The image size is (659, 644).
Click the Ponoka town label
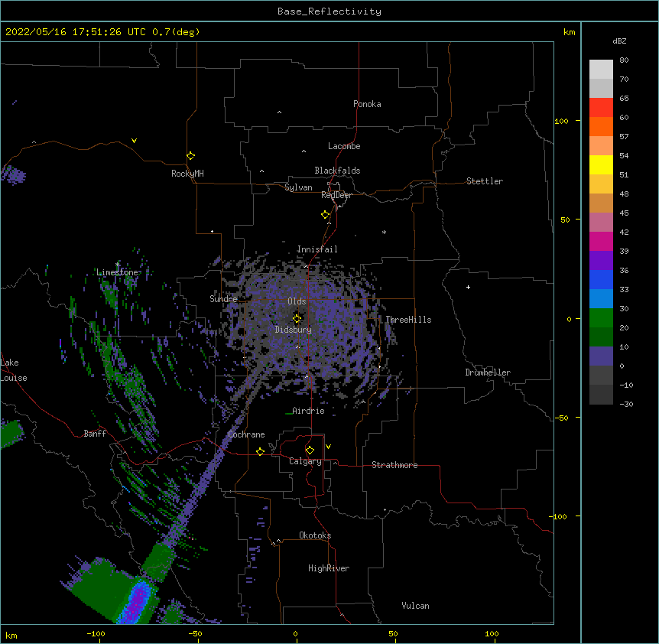pyautogui.click(x=367, y=104)
